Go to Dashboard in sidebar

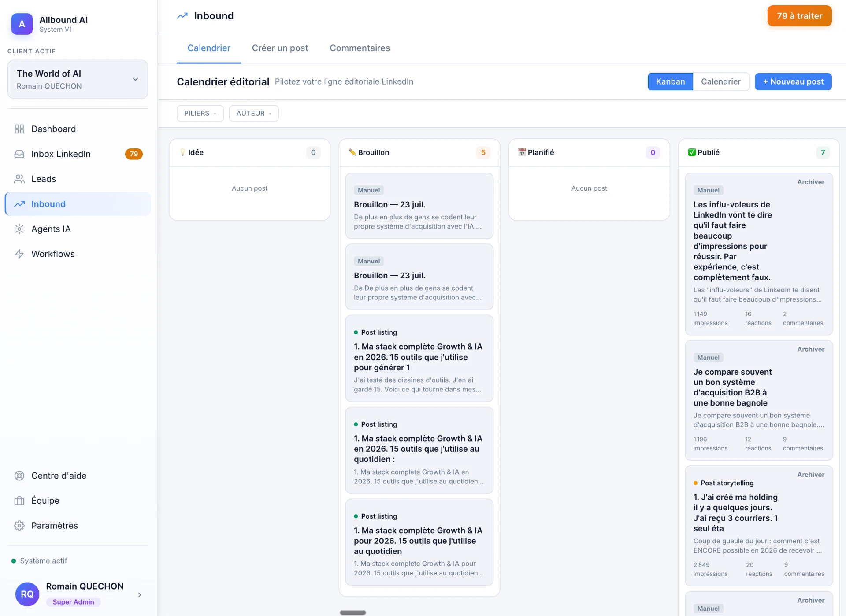[78, 129]
